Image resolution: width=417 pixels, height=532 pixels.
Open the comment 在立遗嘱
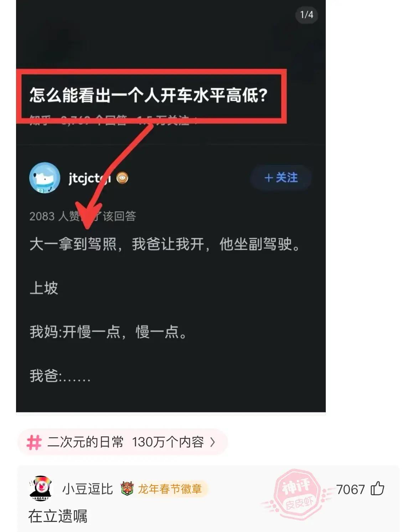(x=58, y=516)
